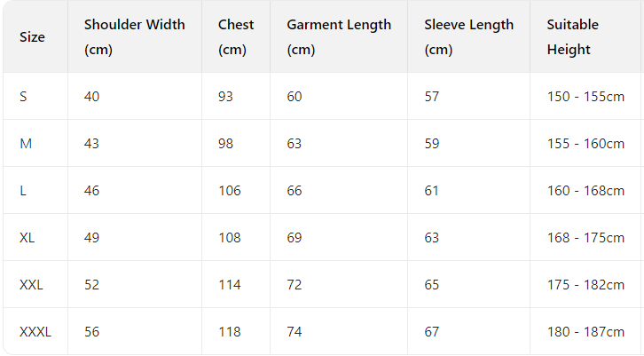Viewport: 644px width, 356px height.
Task: Click garment length value 69
Action: tap(295, 237)
